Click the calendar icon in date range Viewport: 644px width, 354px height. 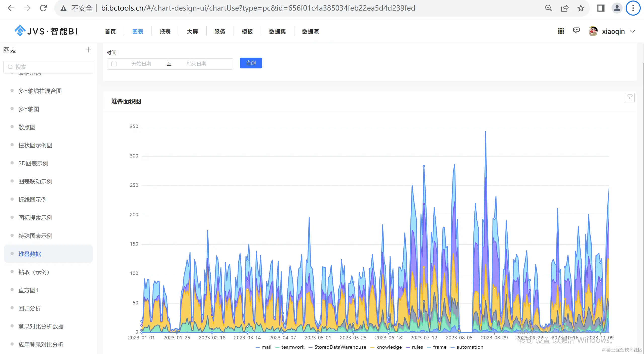pyautogui.click(x=114, y=64)
